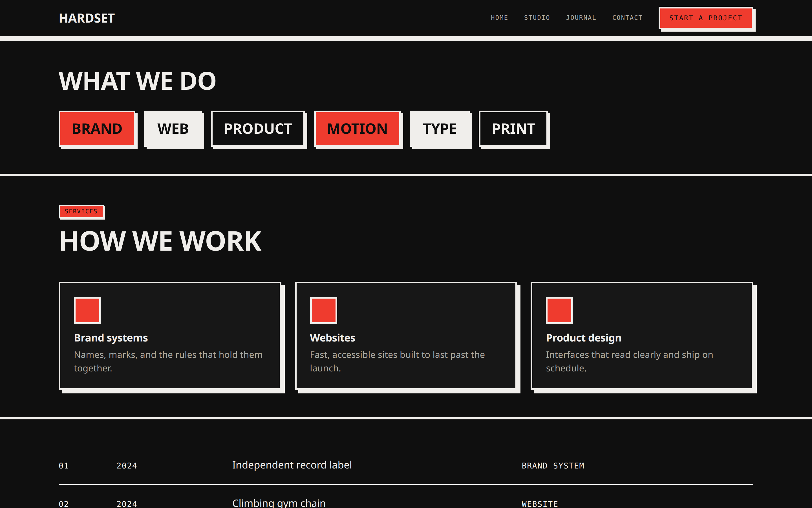Click the Start a Project button
Viewport: 812px width, 508px height.
click(x=706, y=18)
